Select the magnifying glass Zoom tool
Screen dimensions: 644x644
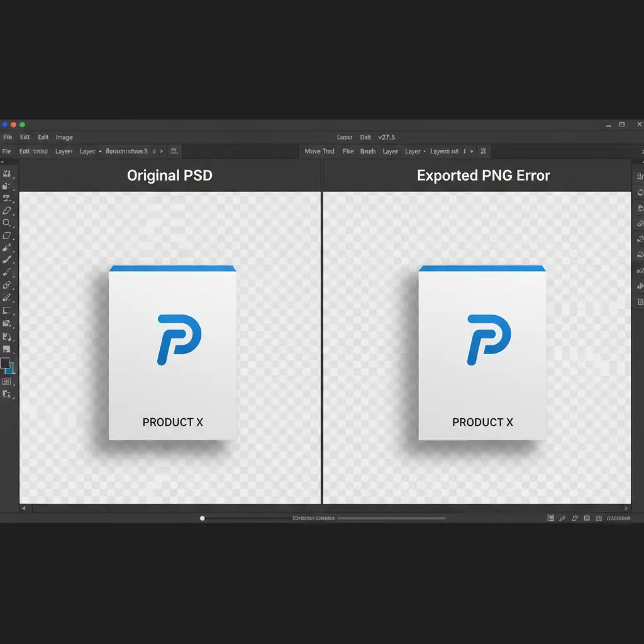point(7,223)
